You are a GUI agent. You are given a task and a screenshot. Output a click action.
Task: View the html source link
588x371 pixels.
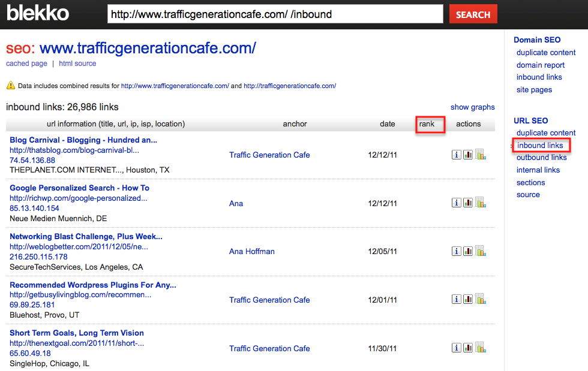[x=77, y=64]
